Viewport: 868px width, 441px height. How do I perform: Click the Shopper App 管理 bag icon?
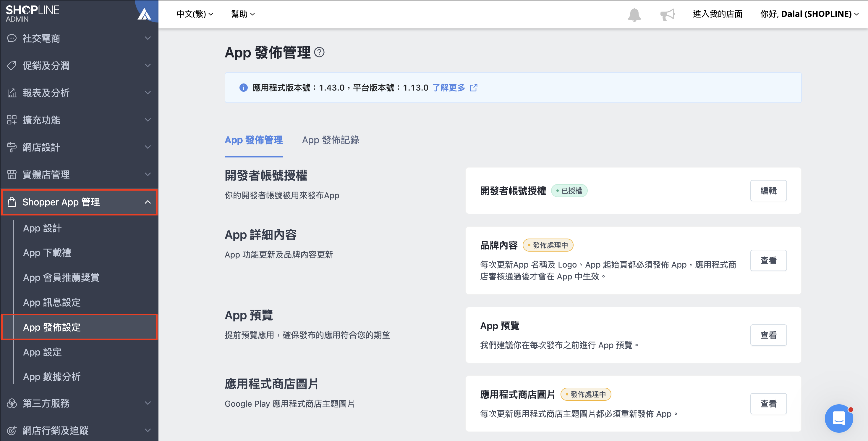click(x=12, y=202)
